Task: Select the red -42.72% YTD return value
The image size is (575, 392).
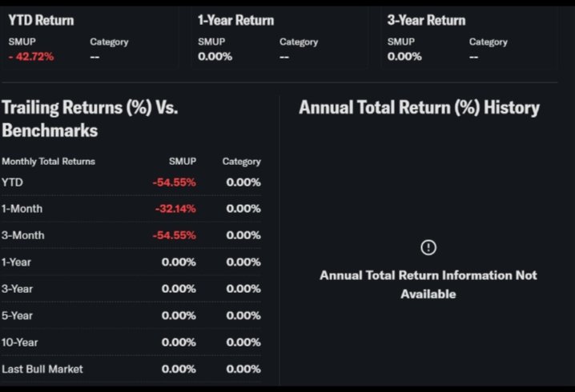Action: 31,57
